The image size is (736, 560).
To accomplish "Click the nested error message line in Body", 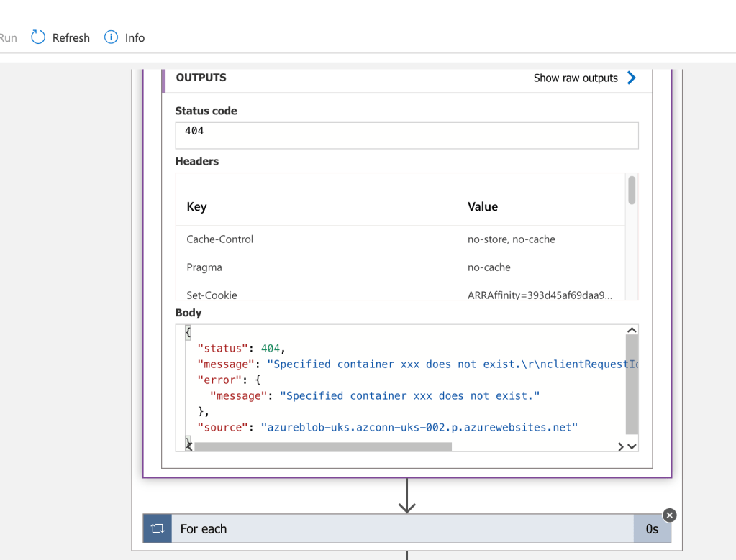I will [x=375, y=396].
